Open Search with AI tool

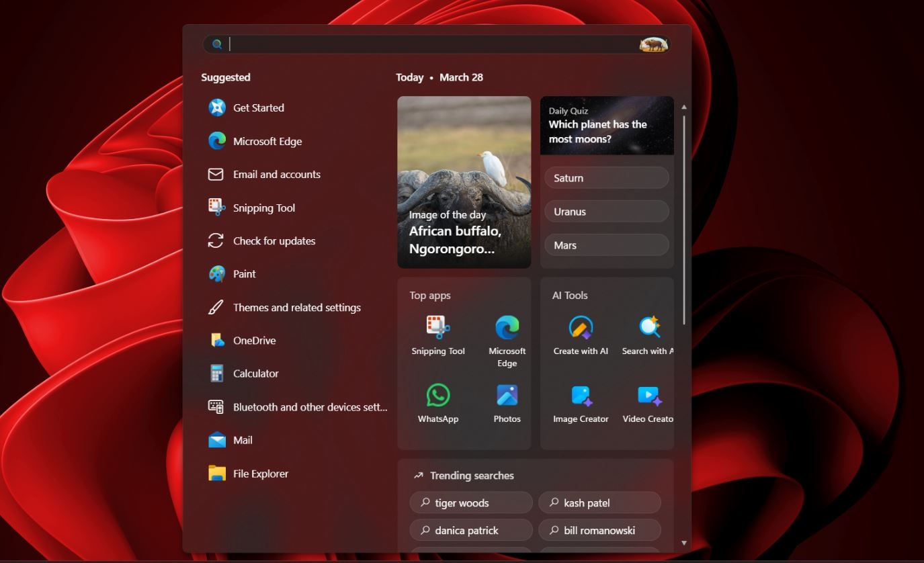[647, 329]
